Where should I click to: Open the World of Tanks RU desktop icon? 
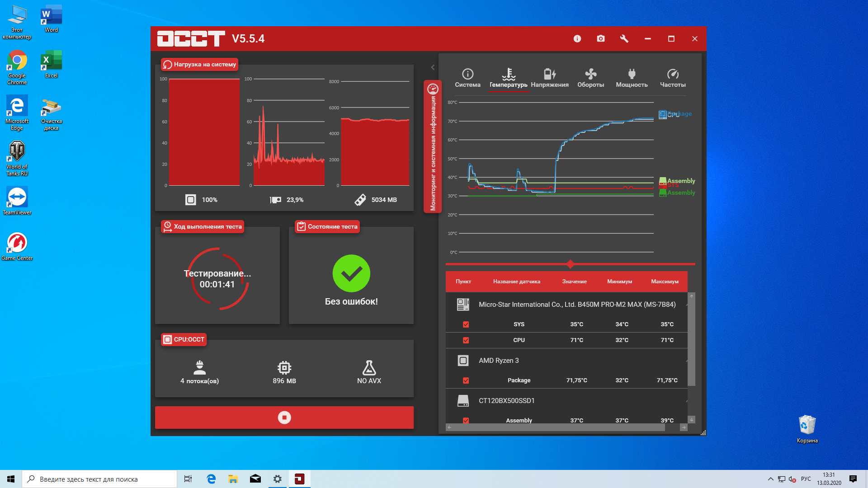click(17, 158)
